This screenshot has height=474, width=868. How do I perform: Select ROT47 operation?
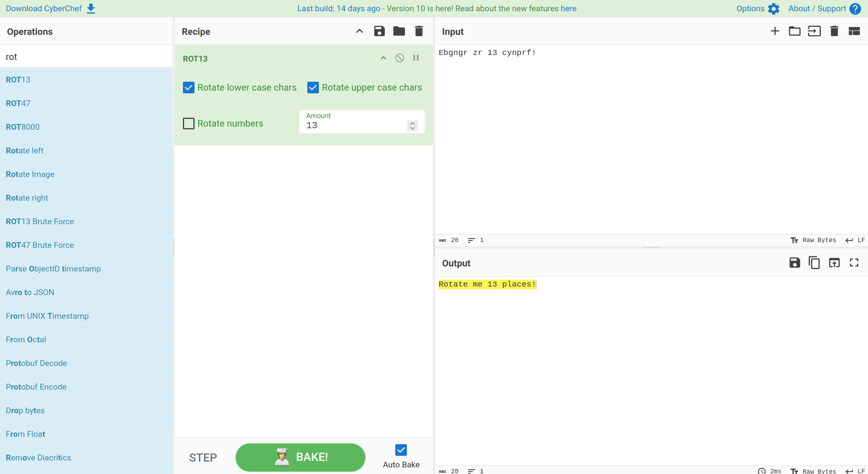(x=86, y=103)
